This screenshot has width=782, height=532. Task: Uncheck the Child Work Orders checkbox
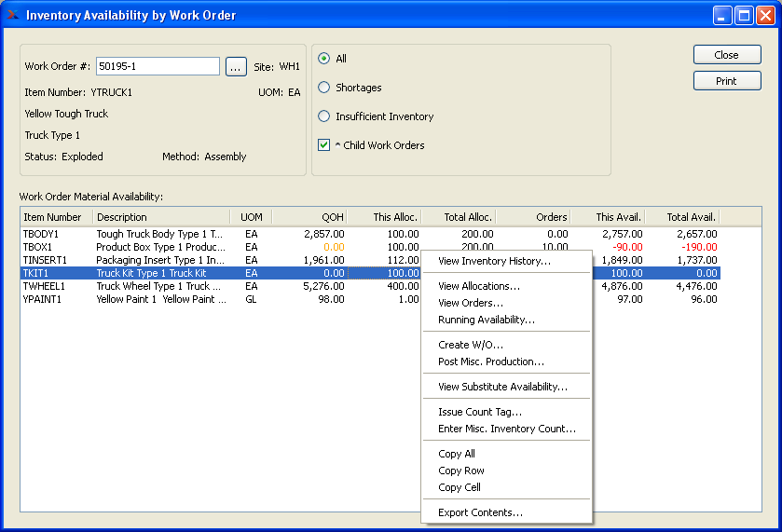click(324, 145)
